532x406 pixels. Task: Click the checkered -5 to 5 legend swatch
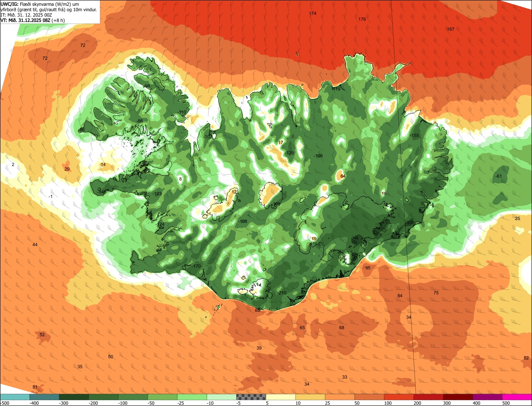[x=251, y=397]
